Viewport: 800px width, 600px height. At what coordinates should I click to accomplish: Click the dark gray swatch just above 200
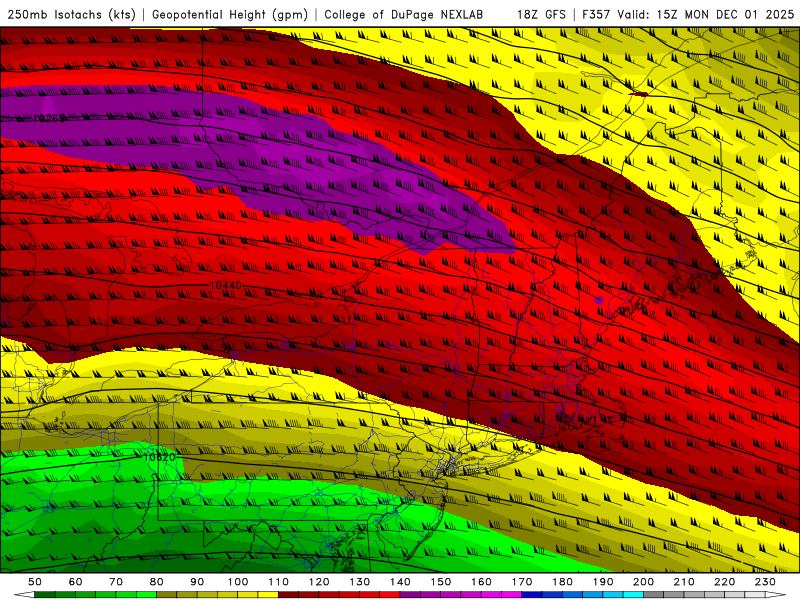(x=654, y=595)
